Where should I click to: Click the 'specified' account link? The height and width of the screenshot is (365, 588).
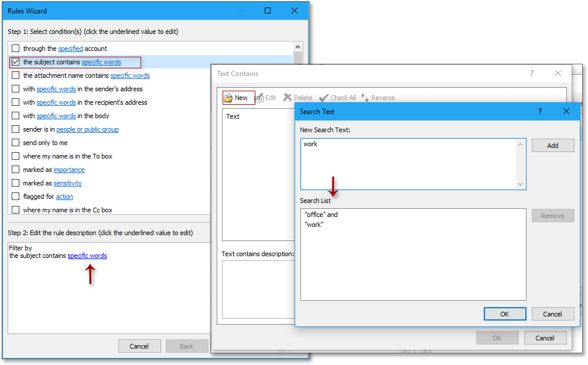(x=70, y=48)
